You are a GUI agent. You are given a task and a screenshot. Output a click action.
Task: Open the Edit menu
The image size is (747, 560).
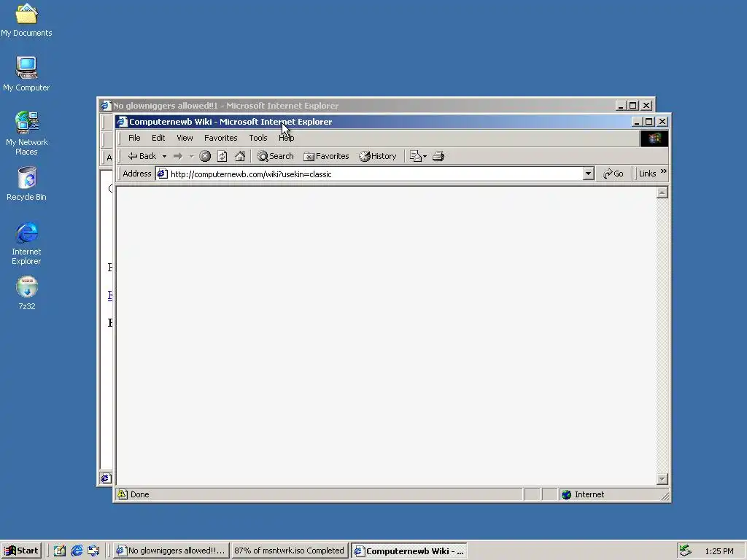click(x=158, y=138)
